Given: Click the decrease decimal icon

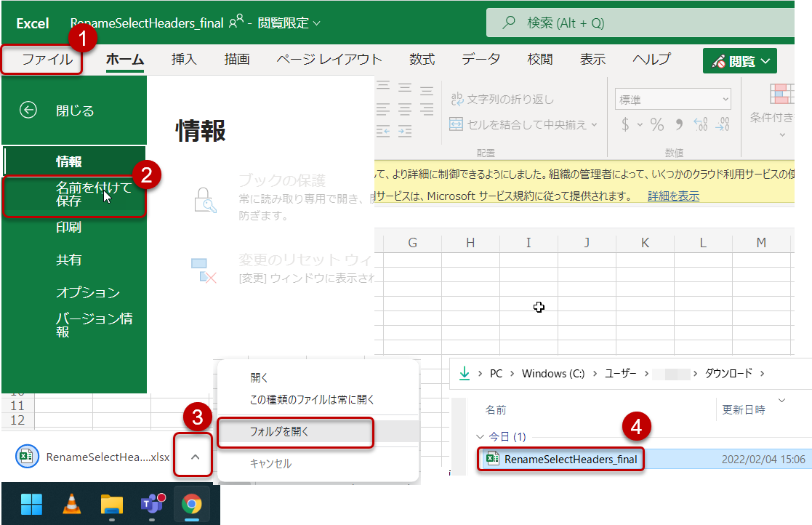Looking at the screenshot, I should coord(722,124).
